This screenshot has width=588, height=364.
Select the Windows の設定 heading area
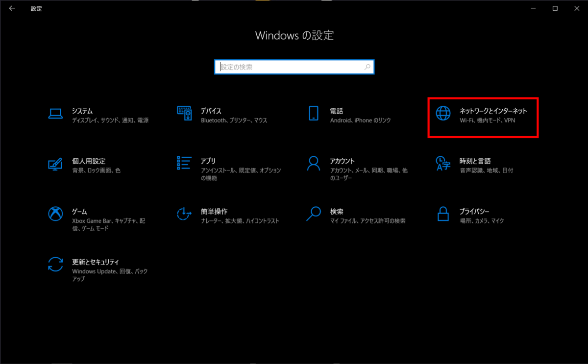coord(294,35)
